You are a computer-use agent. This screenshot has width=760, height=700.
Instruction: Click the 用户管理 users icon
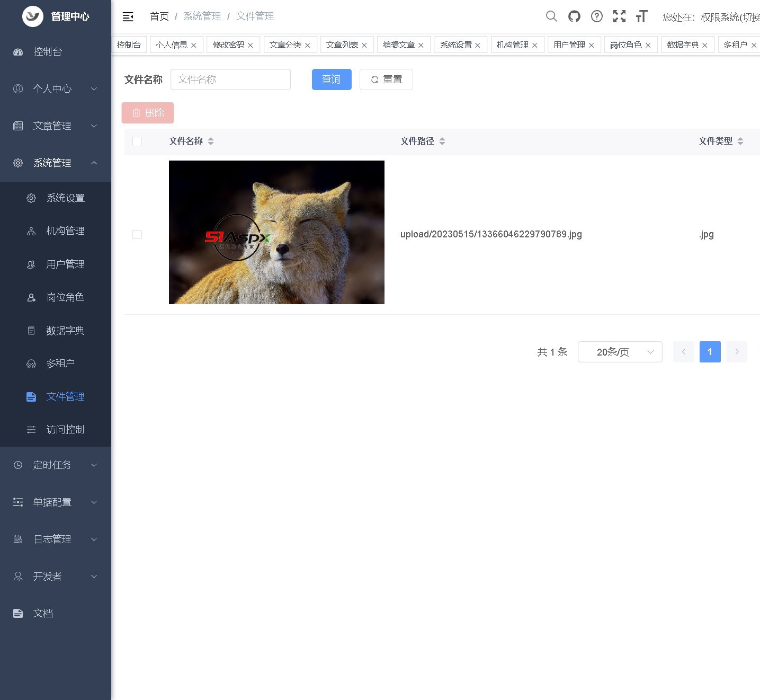tap(31, 264)
